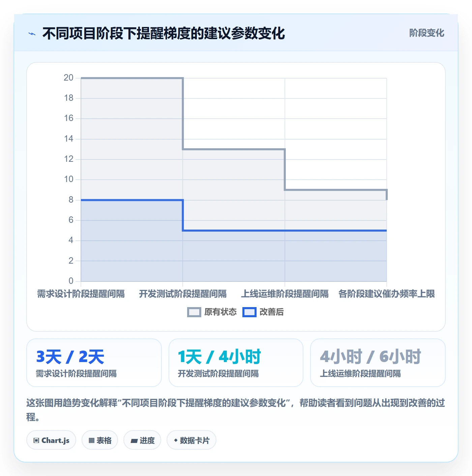Click the y-axis value 10
Screen dimensions: 472x476
point(68,179)
